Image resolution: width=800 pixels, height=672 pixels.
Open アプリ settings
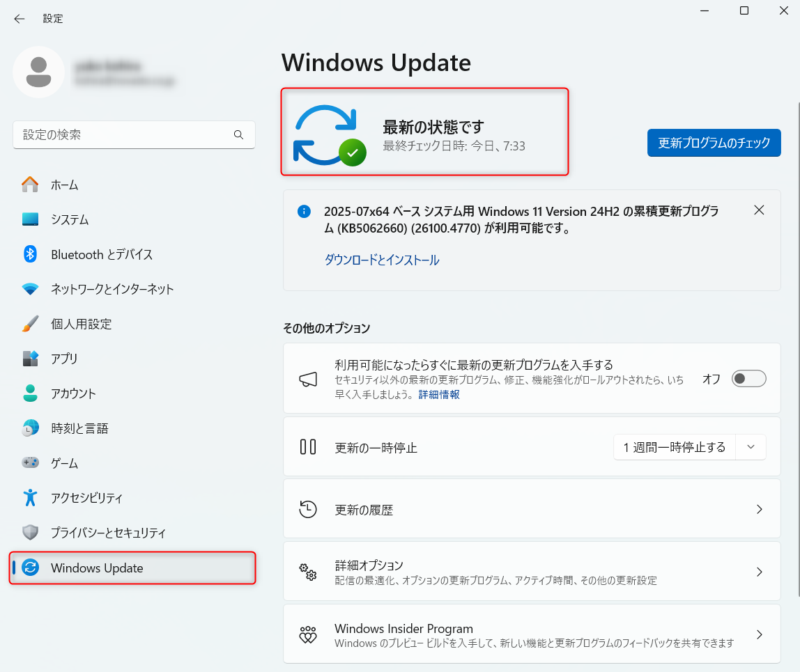pos(132,359)
